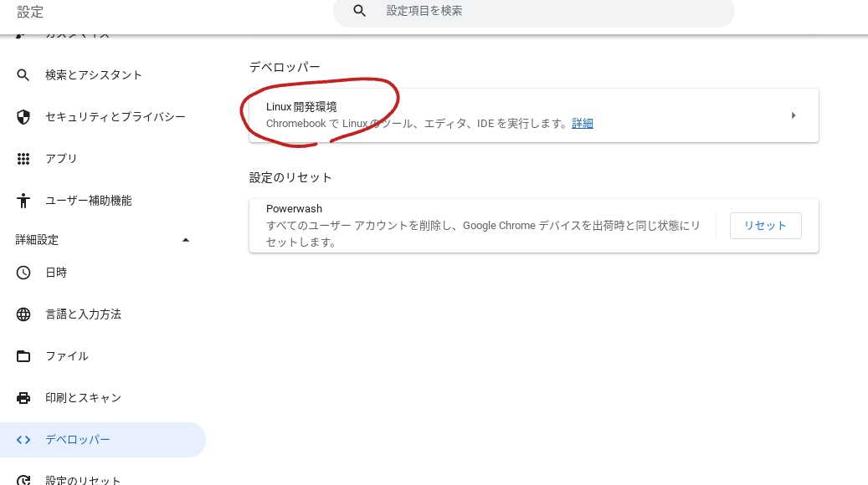Open the アプリ grid icon
Viewport: 868px width, 485px height.
(x=23, y=158)
